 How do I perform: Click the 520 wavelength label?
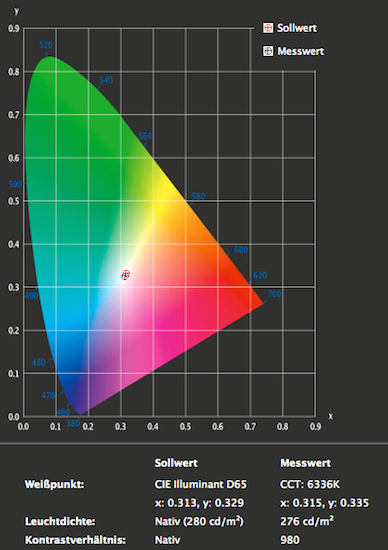click(46, 45)
